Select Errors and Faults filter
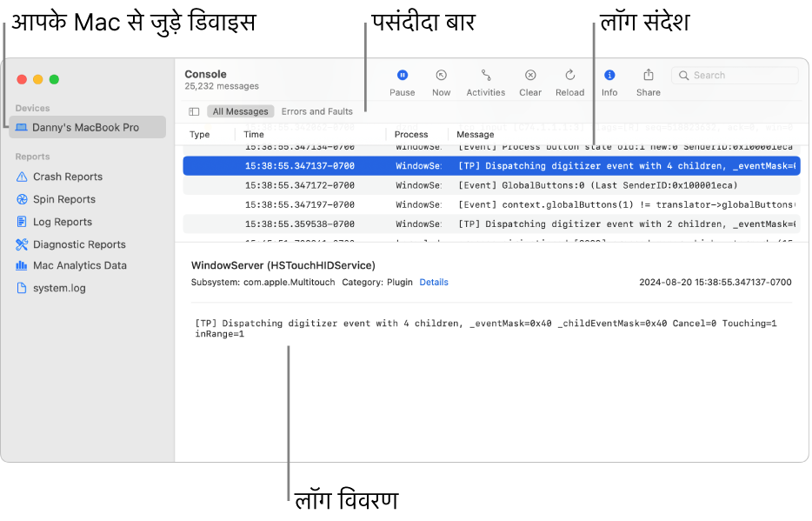The height and width of the screenshot is (521, 812). point(317,111)
